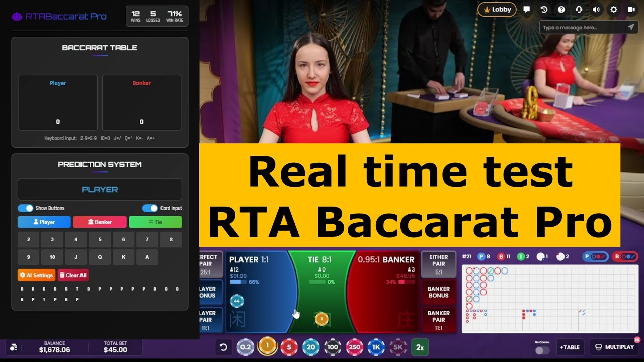Enter the A card
Screen dimensions: 644x362
147,257
